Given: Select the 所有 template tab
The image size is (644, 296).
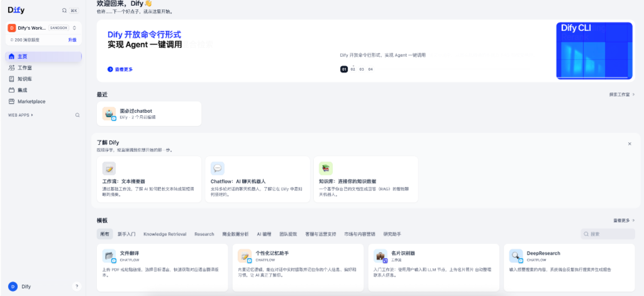Looking at the screenshot, I should pyautogui.click(x=105, y=234).
